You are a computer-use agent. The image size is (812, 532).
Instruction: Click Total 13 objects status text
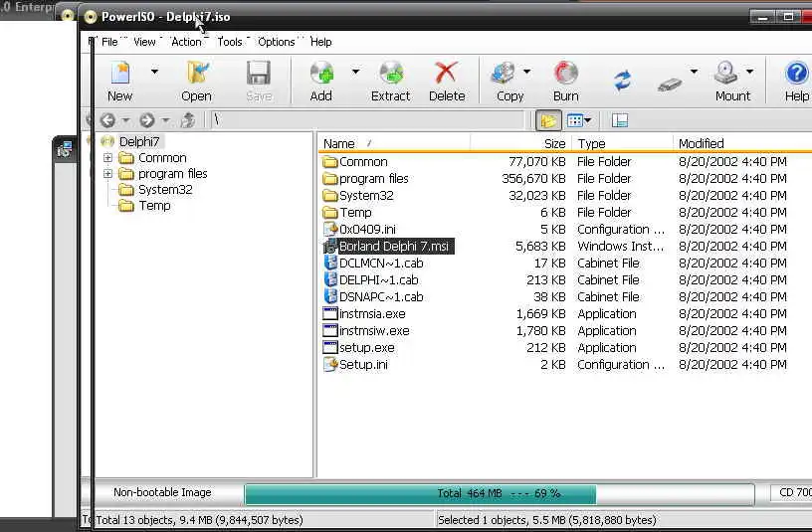coord(199,520)
